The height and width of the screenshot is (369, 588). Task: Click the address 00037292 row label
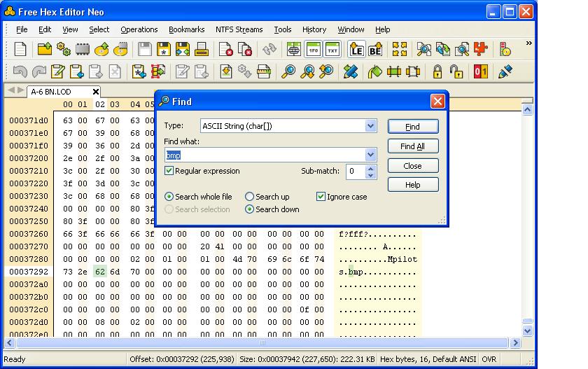(x=29, y=272)
